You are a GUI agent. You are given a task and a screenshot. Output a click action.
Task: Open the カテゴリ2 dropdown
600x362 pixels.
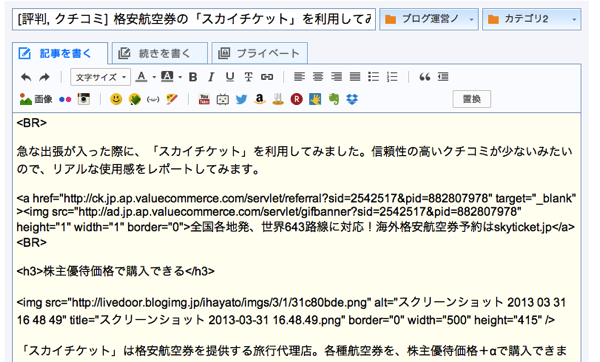[532, 19]
